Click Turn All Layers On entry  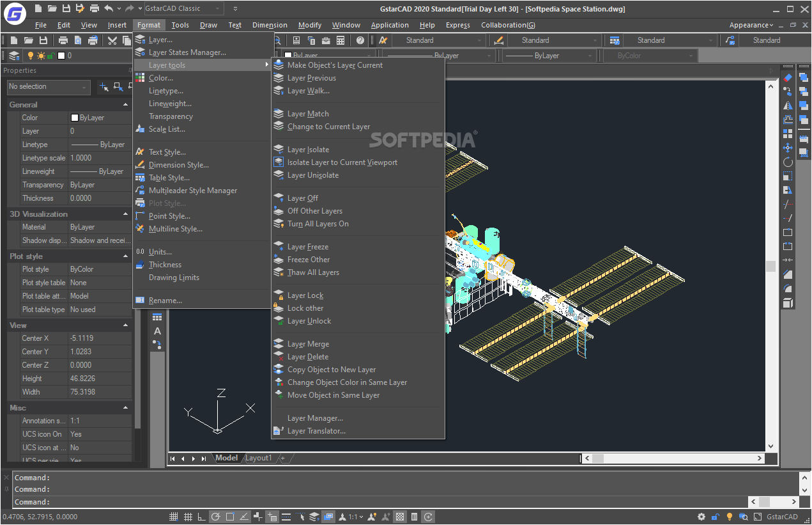(358, 224)
